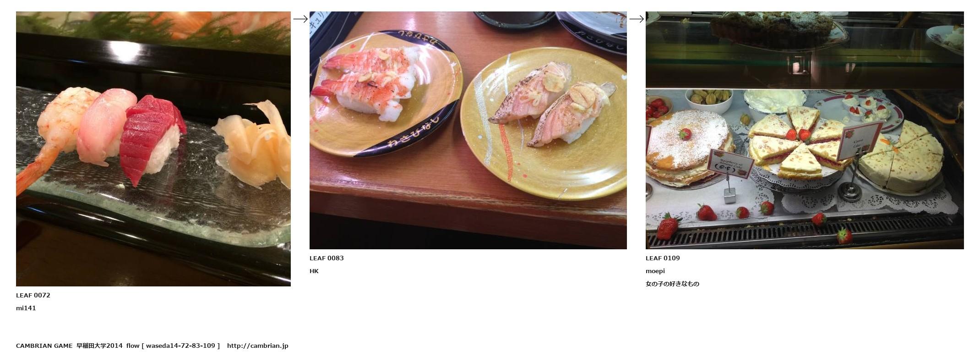Click the CAMBRIAN GAME footer title
The height and width of the screenshot is (357, 980).
[x=44, y=346]
